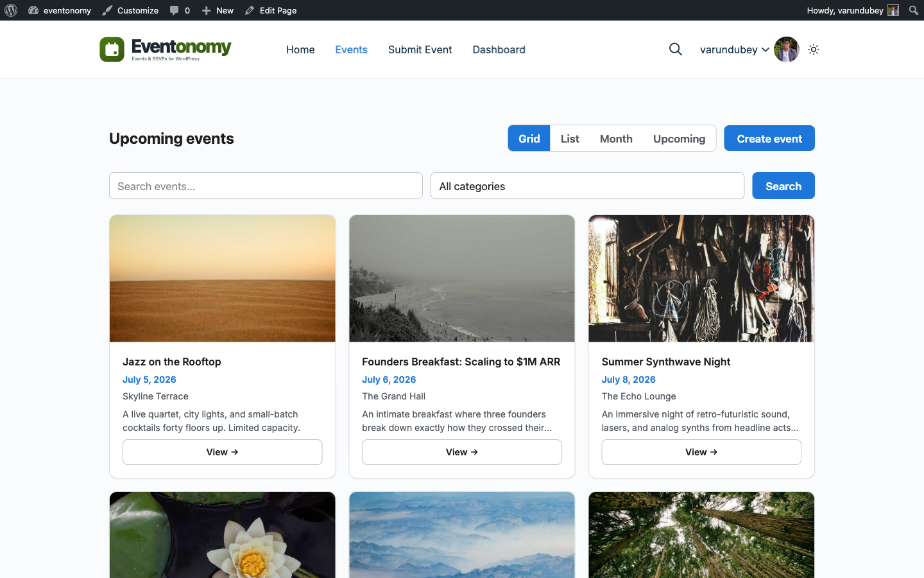The width and height of the screenshot is (924, 578).
Task: Click the Edit Page pencil item
Action: (x=271, y=10)
